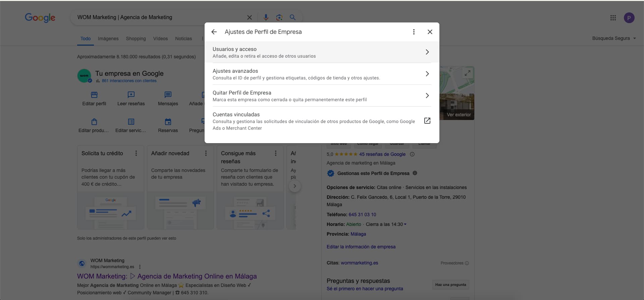Open the Consigue más reseñas card
This screenshot has height=300, width=644.
[x=250, y=187]
